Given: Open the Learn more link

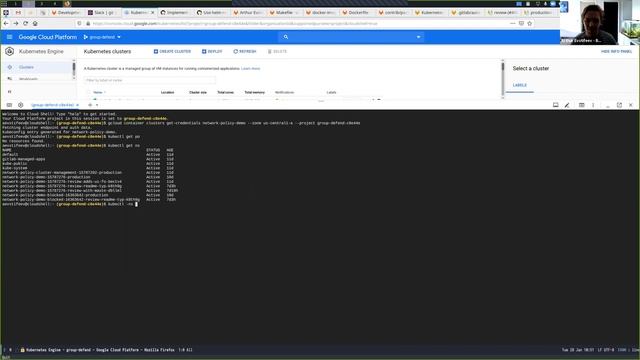Looking at the screenshot, I should 250,69.
